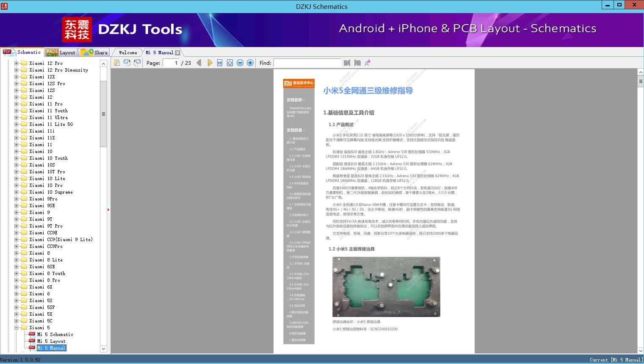Open Mi 5 Layout in tree
Image resolution: width=644 pixels, height=364 pixels.
coord(51,341)
